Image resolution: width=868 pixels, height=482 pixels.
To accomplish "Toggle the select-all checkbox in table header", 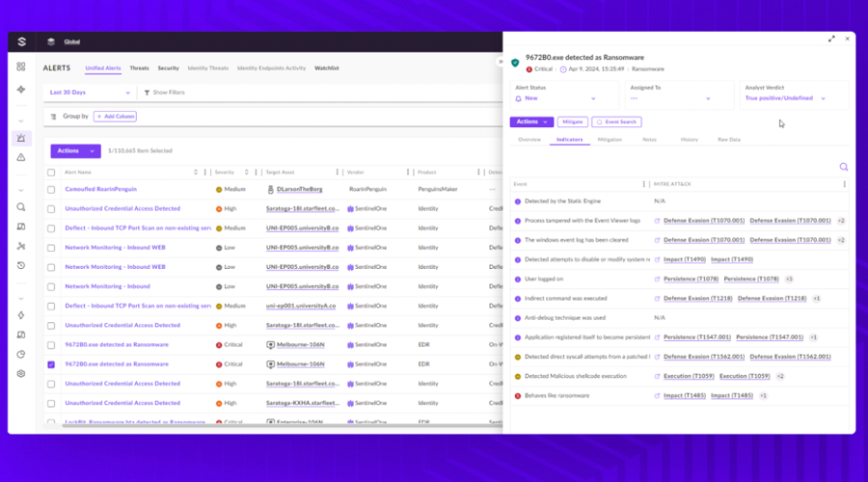I will [51, 173].
